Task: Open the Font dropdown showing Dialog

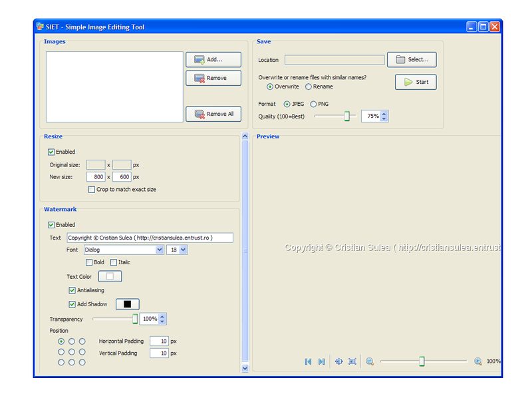Action: tap(124, 250)
